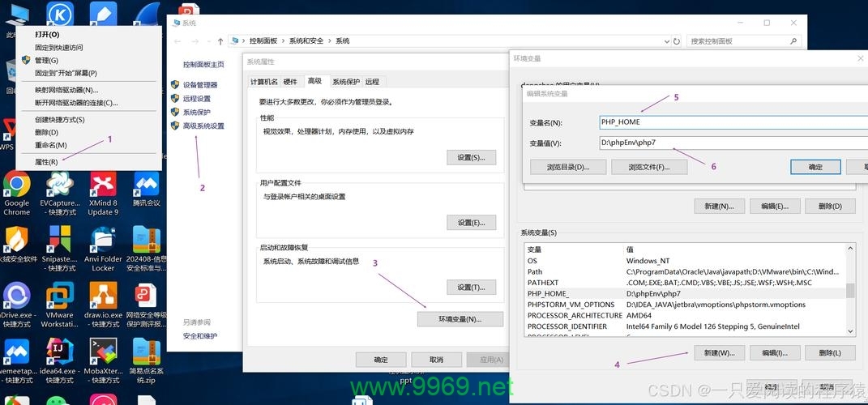Screen dimensions: 868x405
Task: Click the blue K app icon at top of desktop
Action: [x=60, y=14]
